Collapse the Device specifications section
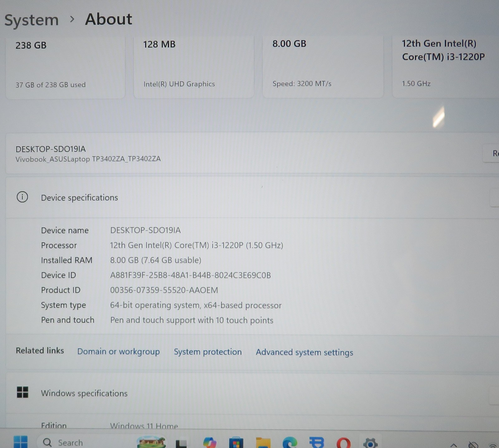The width and height of the screenshot is (499, 448). 495,198
